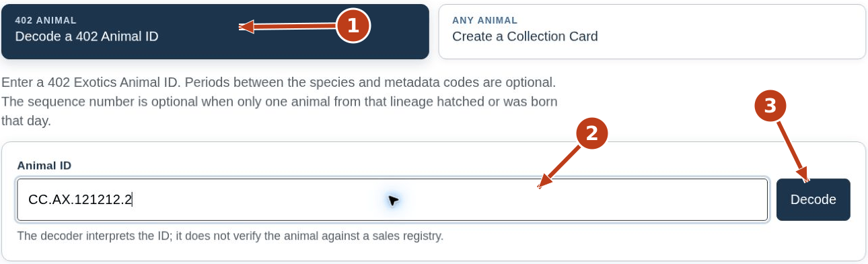Image resolution: width=868 pixels, height=264 pixels.
Task: Click the arrowhead pointing at the 402 Animal tab
Action: (x=245, y=27)
